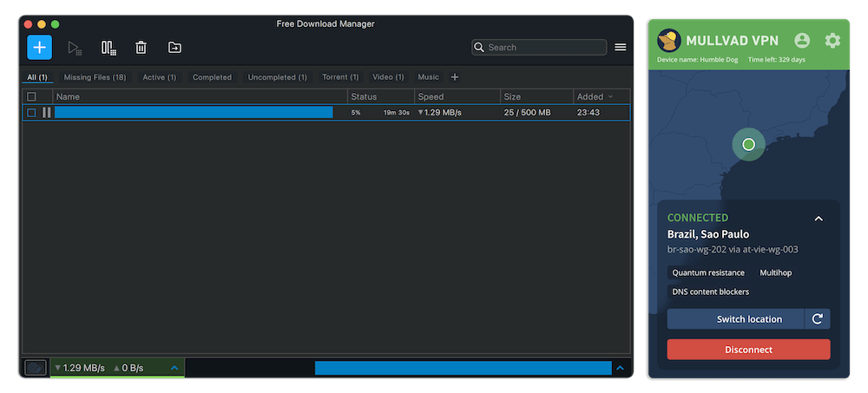Click Multihop feature tag
The height and width of the screenshot is (393, 868).
(775, 272)
